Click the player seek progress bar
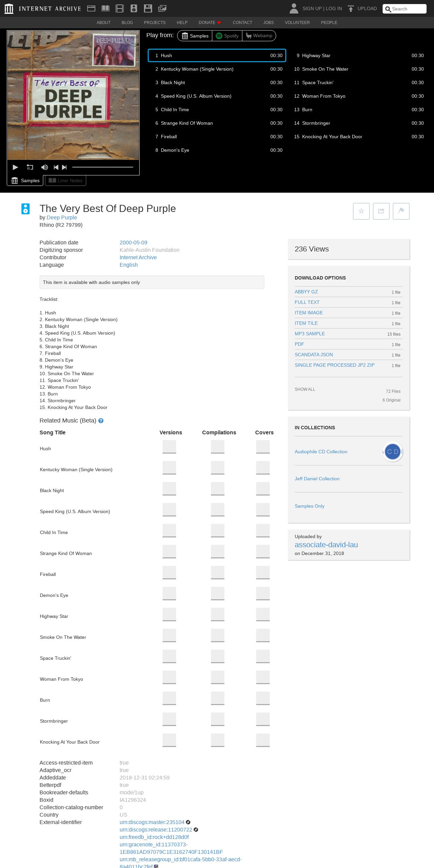434x868 pixels. point(103,167)
